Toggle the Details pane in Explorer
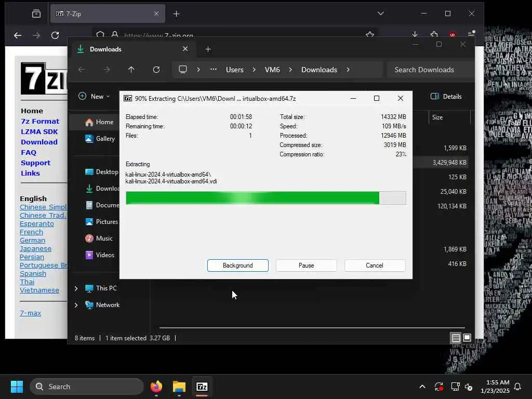 click(x=446, y=96)
